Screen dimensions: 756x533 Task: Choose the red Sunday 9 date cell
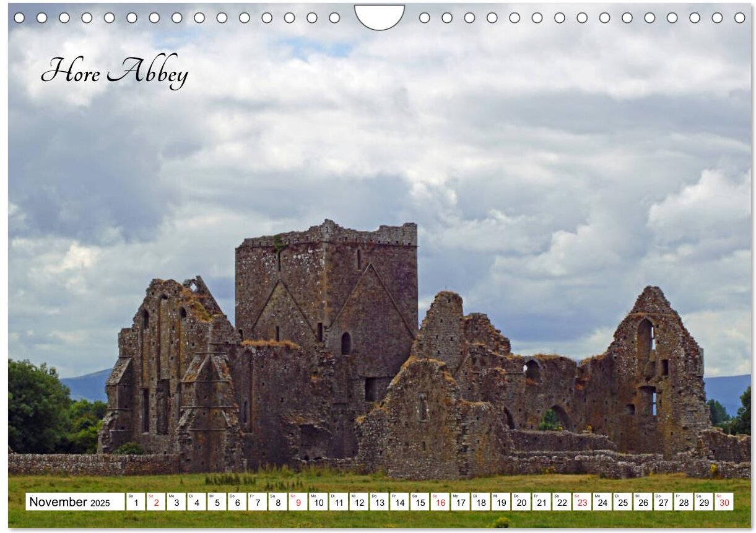(298, 501)
